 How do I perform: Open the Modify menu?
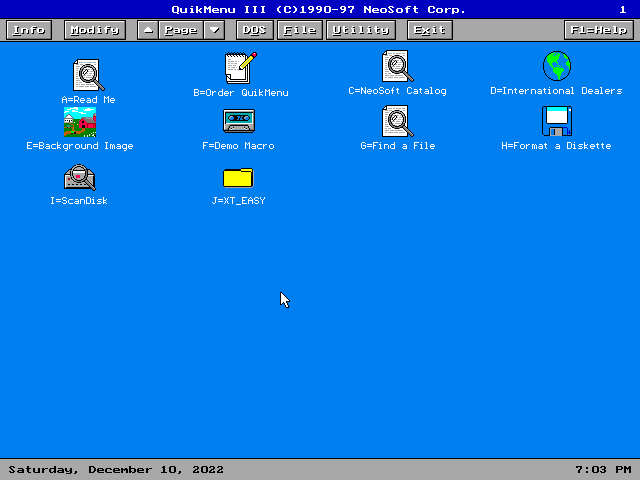(x=95, y=30)
